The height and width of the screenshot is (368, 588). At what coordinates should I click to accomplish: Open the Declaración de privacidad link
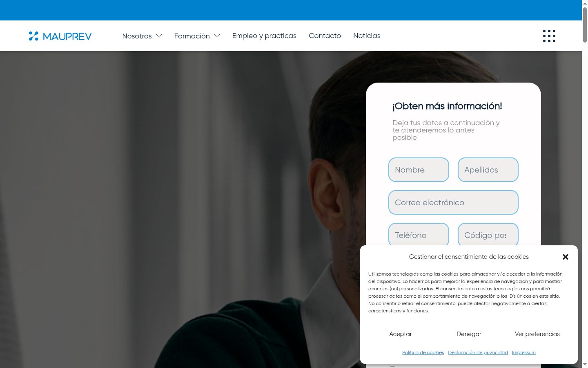(478, 352)
